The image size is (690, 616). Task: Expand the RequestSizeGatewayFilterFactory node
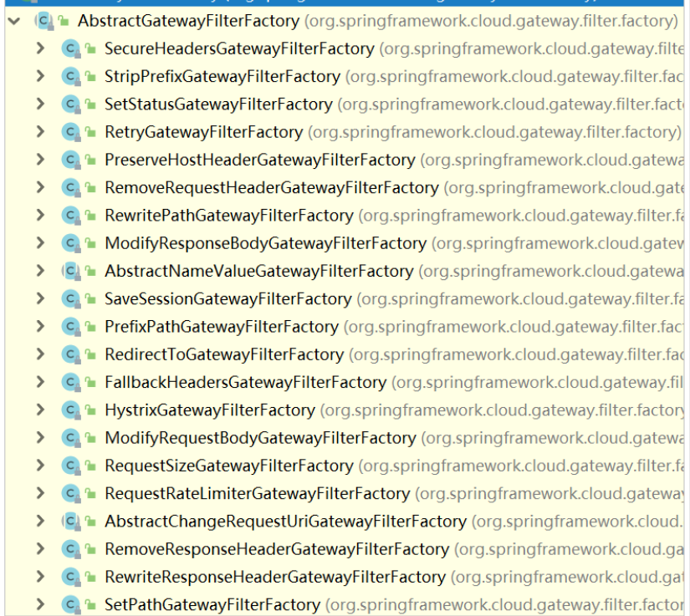point(40,466)
